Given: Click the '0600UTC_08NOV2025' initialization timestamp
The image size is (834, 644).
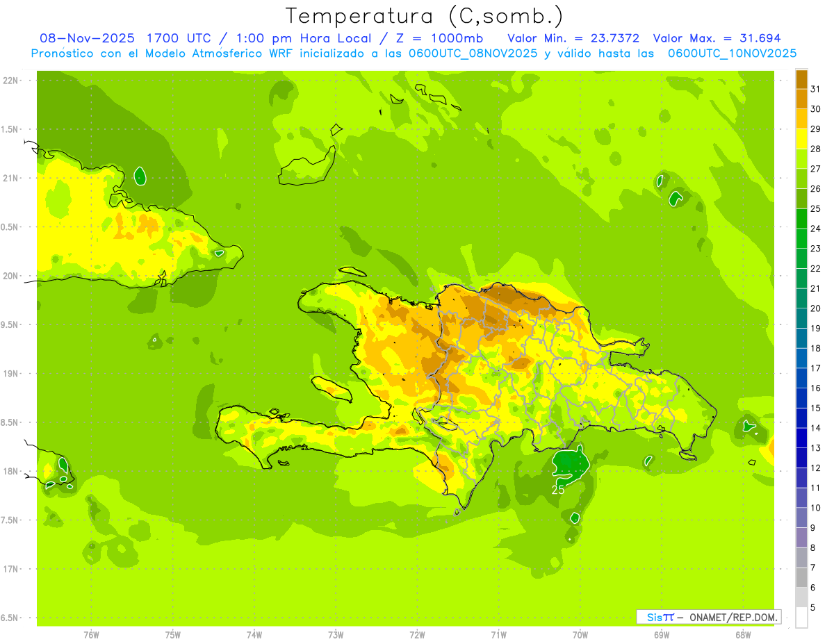Looking at the screenshot, I should tap(473, 53).
